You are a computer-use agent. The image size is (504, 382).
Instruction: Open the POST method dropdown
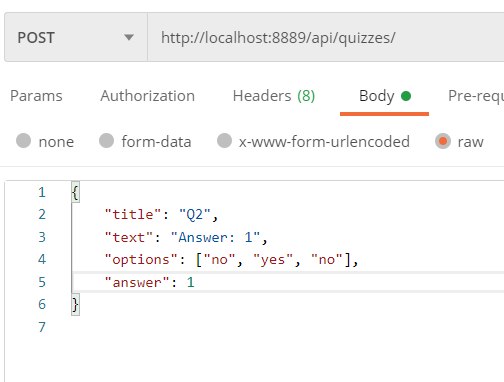coord(76,37)
